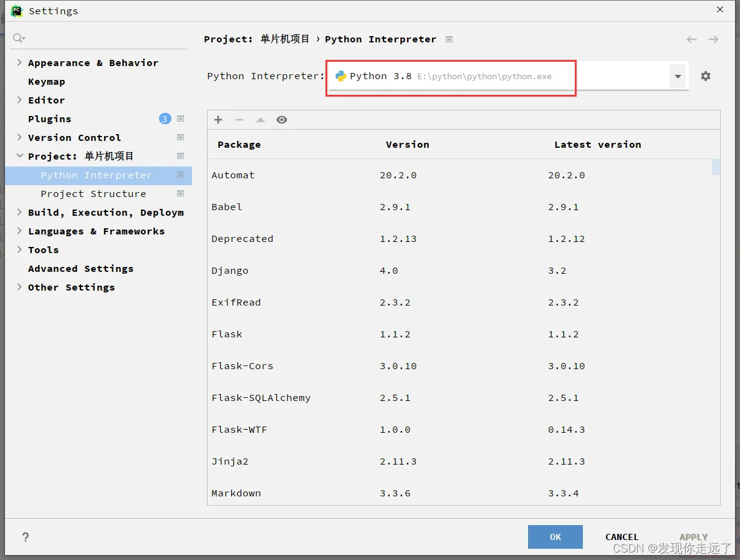The width and height of the screenshot is (740, 560).
Task: Close the Settings dialog
Action: (719, 9)
